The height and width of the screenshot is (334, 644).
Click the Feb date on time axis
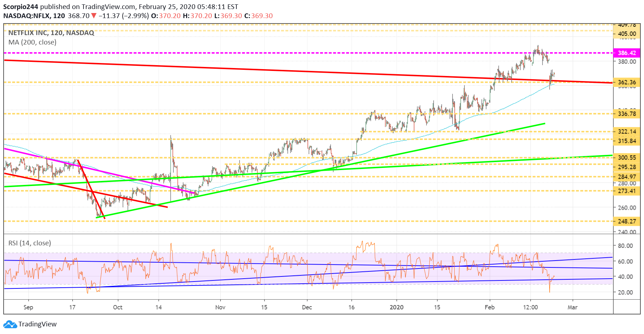pyautogui.click(x=490, y=307)
